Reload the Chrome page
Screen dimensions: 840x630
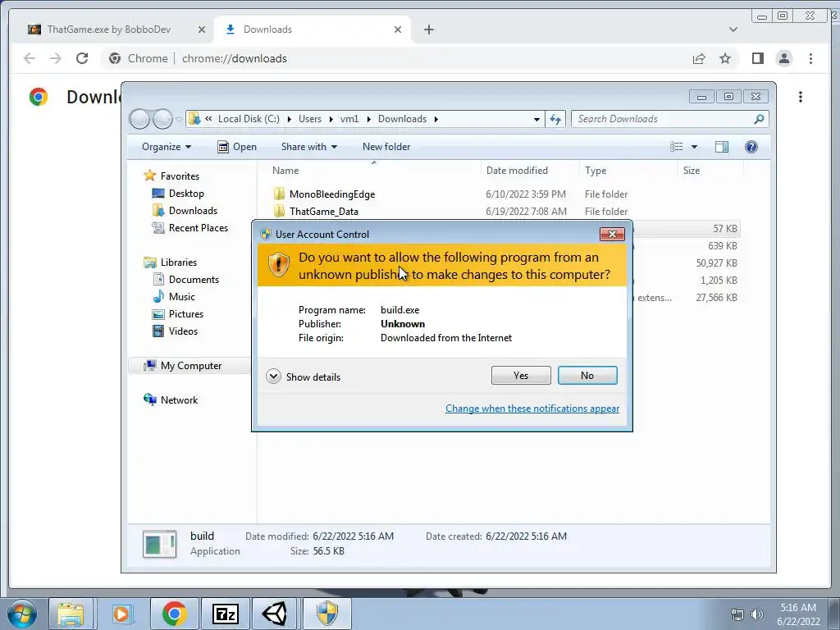[x=81, y=58]
